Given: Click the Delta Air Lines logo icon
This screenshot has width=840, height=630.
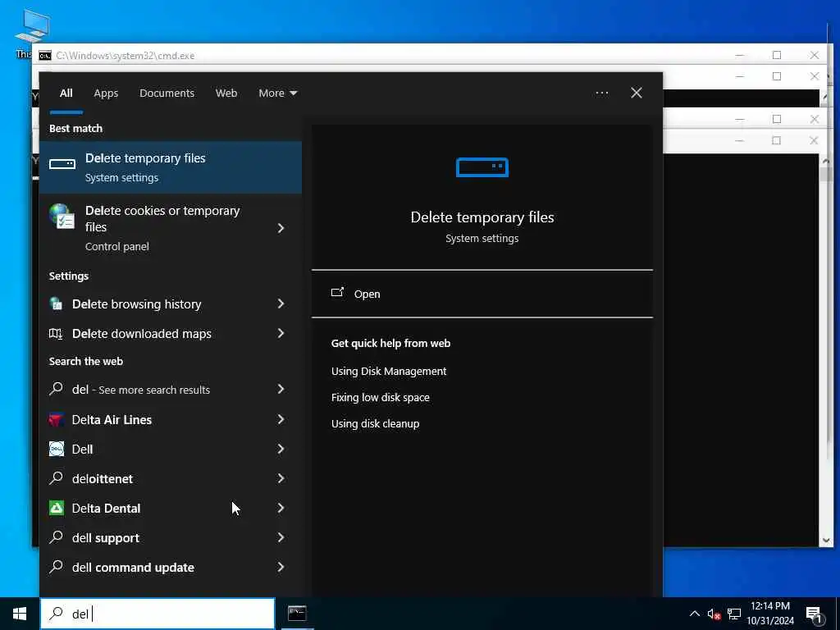Looking at the screenshot, I should point(57,419).
